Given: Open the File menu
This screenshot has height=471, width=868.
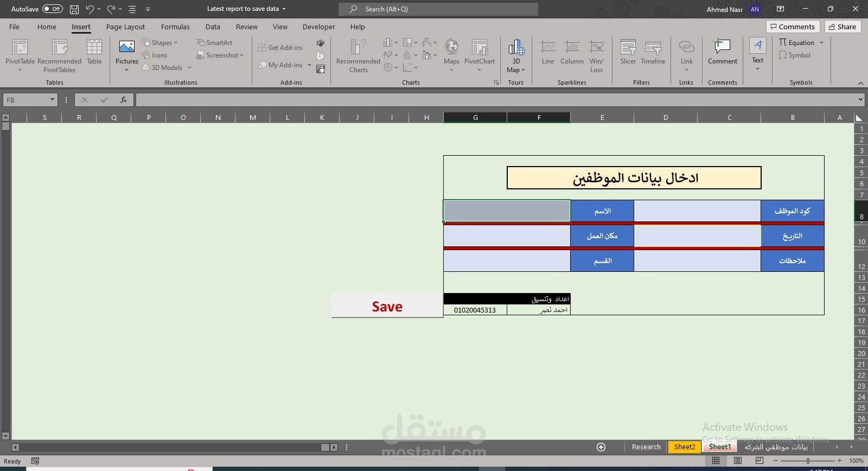Looking at the screenshot, I should tap(15, 27).
